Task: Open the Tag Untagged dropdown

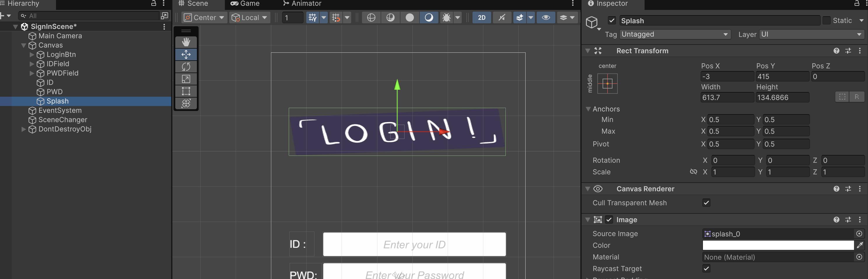Action: coord(675,34)
